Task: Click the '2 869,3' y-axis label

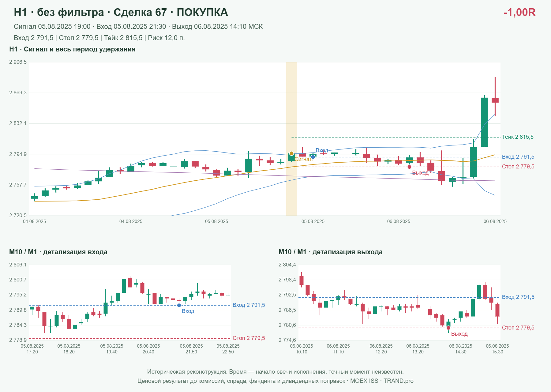Action: tap(18, 93)
